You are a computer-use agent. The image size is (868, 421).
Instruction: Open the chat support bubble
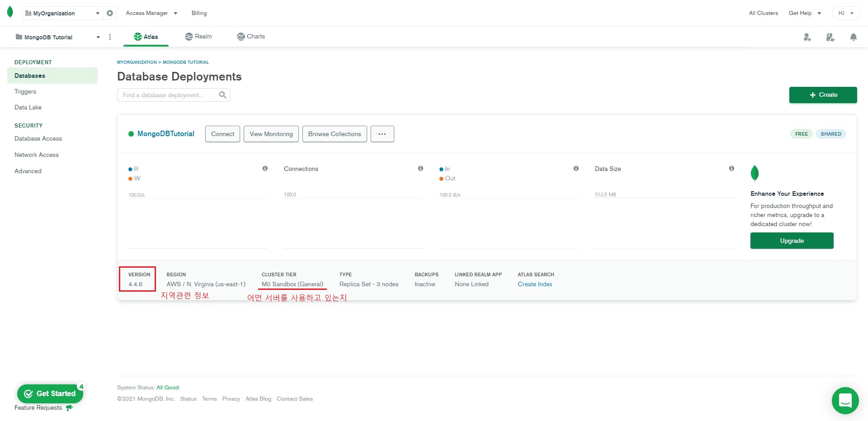tap(845, 400)
